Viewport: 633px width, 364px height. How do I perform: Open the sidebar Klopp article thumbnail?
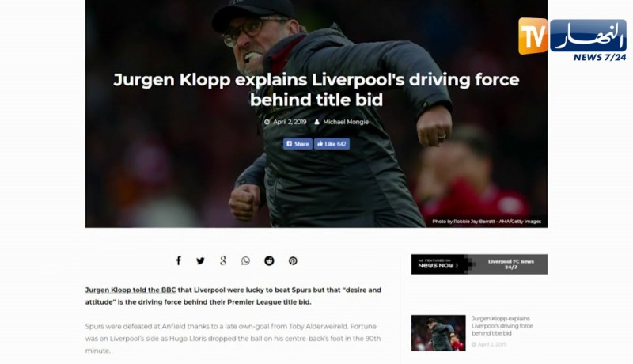click(438, 333)
